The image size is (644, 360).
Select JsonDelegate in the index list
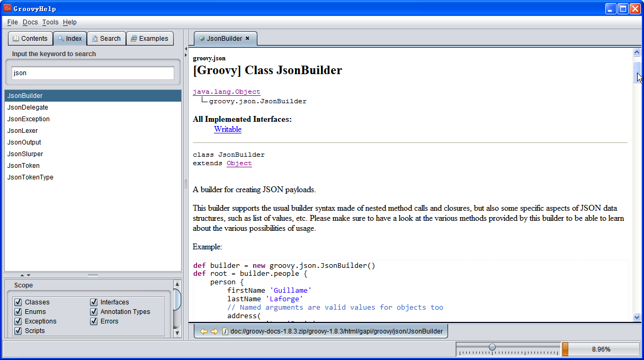pos(93,107)
